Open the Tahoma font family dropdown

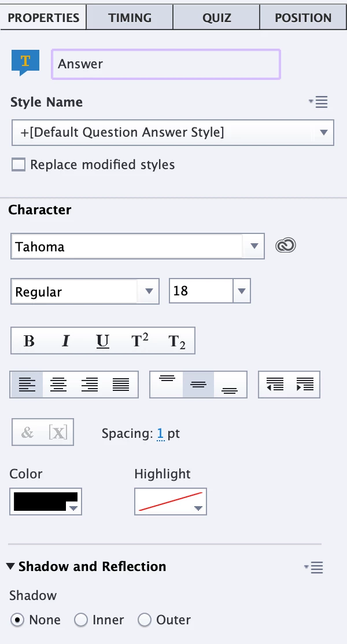pos(253,247)
